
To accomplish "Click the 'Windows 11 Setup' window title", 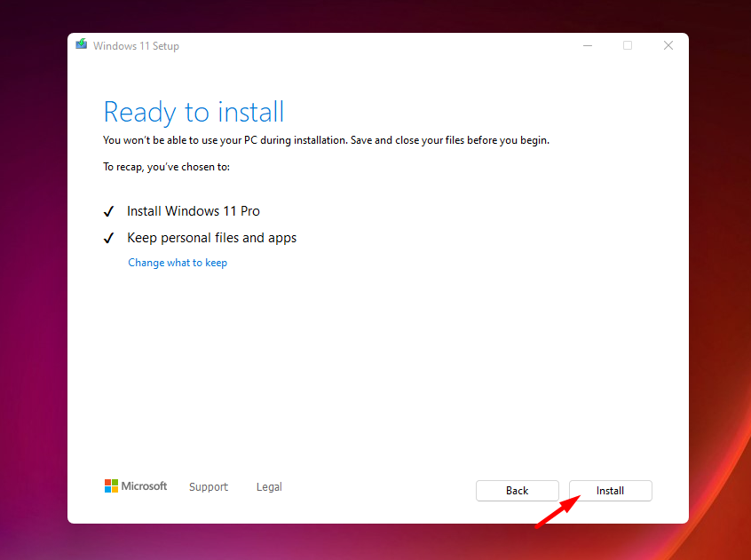I will (x=136, y=46).
